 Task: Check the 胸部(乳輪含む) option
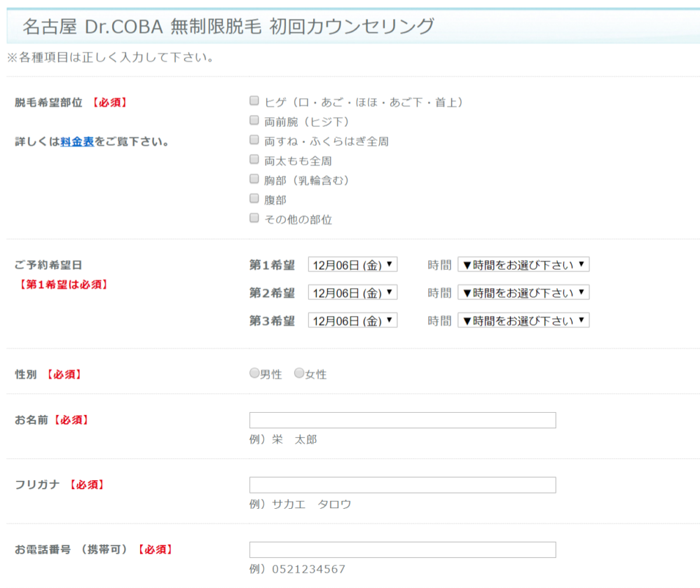(254, 179)
